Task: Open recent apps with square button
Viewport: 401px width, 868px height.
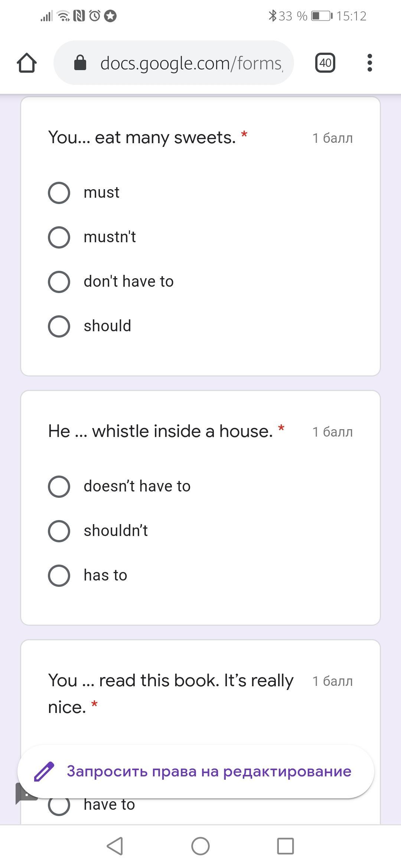Action: tap(286, 846)
